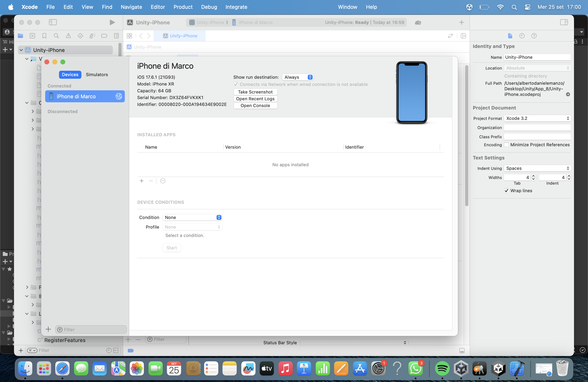Open the Find navigator magnifier icon
The height and width of the screenshot is (382, 588).
click(56, 36)
